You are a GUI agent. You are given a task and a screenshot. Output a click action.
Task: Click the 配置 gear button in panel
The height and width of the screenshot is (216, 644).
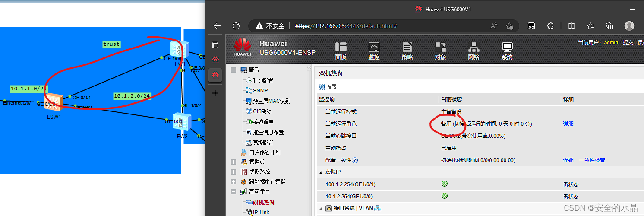point(328,87)
